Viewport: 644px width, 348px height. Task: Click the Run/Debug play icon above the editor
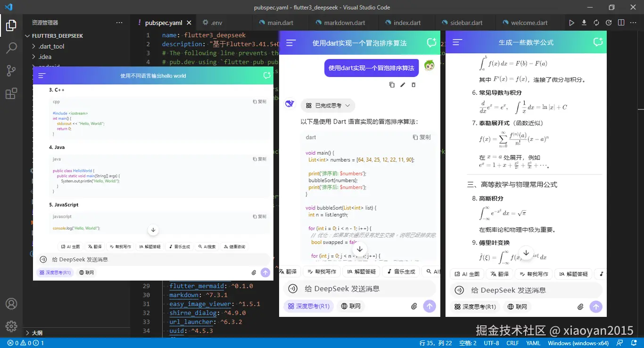572,22
